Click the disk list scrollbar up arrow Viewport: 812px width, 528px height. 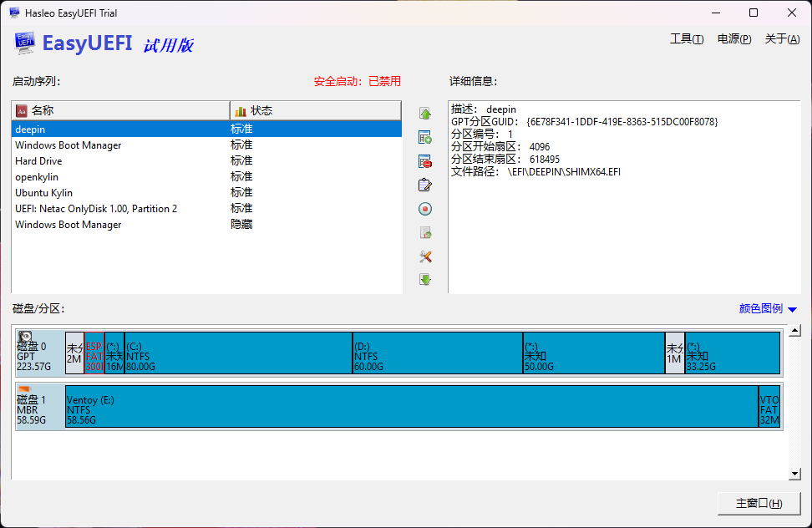point(795,331)
